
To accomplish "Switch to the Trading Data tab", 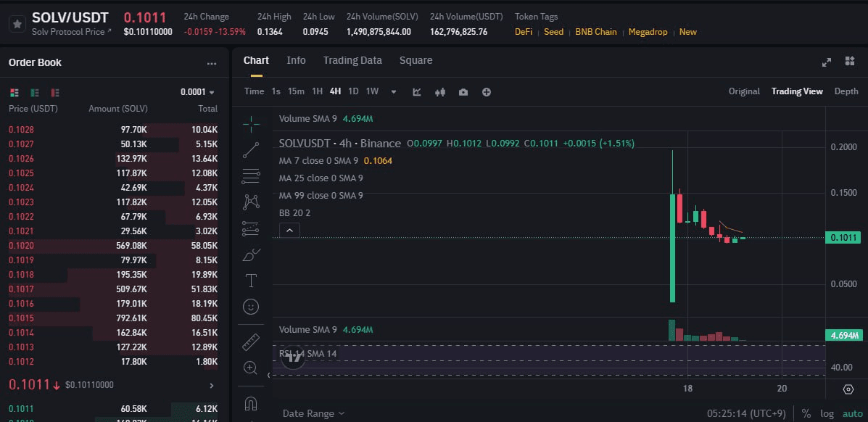I will [x=352, y=60].
